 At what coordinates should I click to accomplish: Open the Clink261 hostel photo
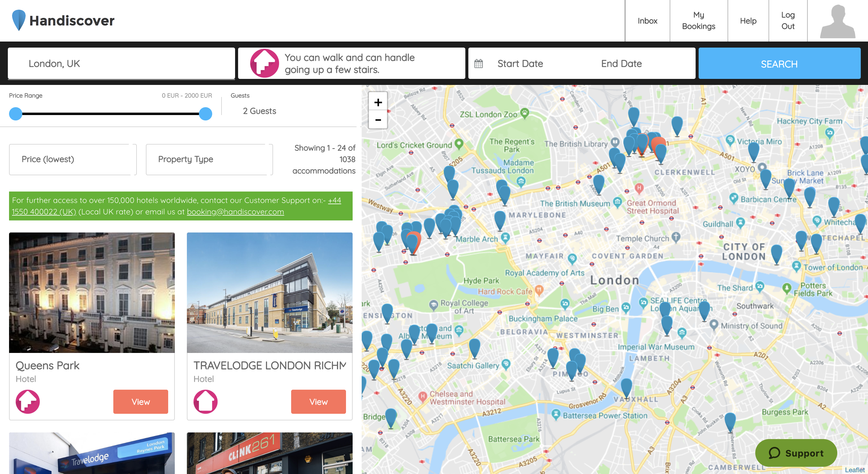[269, 453]
